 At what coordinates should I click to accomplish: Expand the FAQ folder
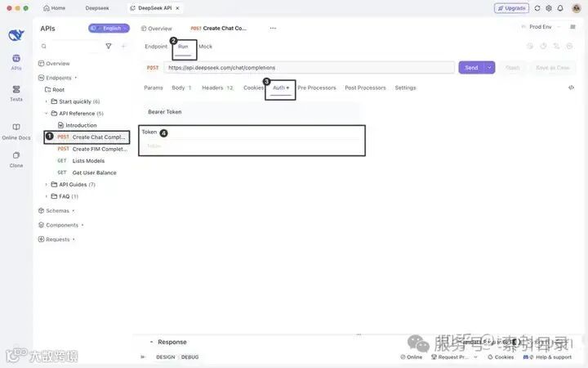pyautogui.click(x=46, y=196)
